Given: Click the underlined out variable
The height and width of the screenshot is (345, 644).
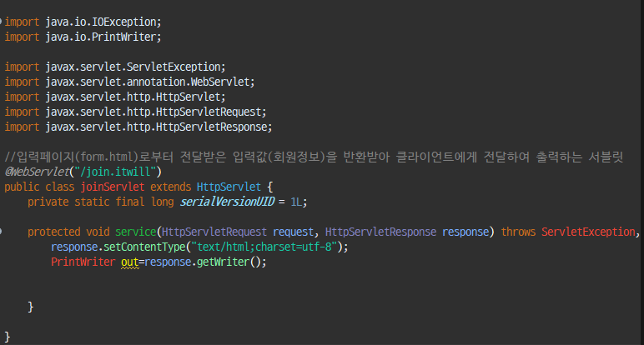Looking at the screenshot, I should pyautogui.click(x=130, y=262).
